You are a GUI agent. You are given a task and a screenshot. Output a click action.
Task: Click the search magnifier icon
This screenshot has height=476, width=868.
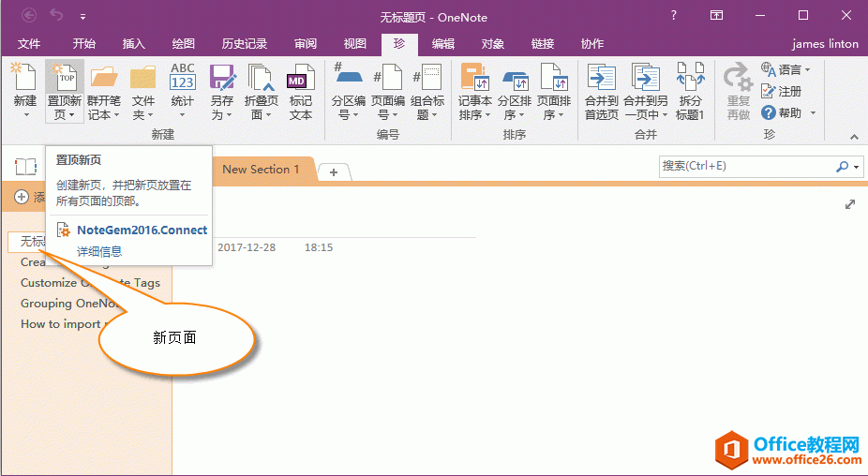click(842, 166)
